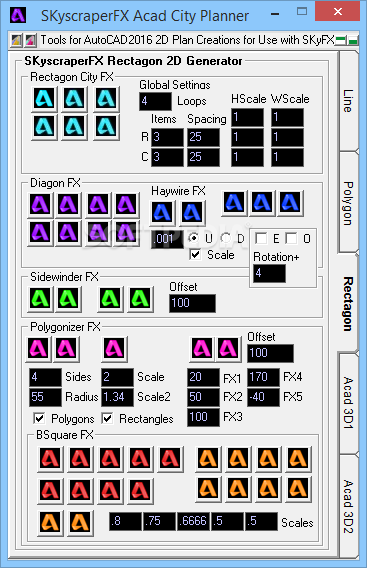Viewport: 367px width, 568px height.
Task: Click second purple Diagon FX icon in bottom row
Action: [68, 233]
